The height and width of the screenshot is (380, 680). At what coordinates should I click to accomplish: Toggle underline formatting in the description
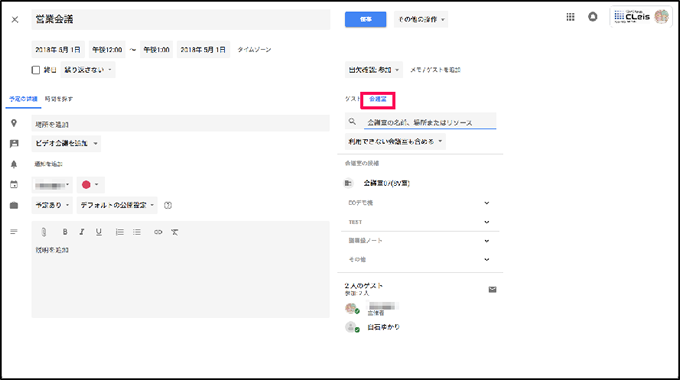(99, 232)
